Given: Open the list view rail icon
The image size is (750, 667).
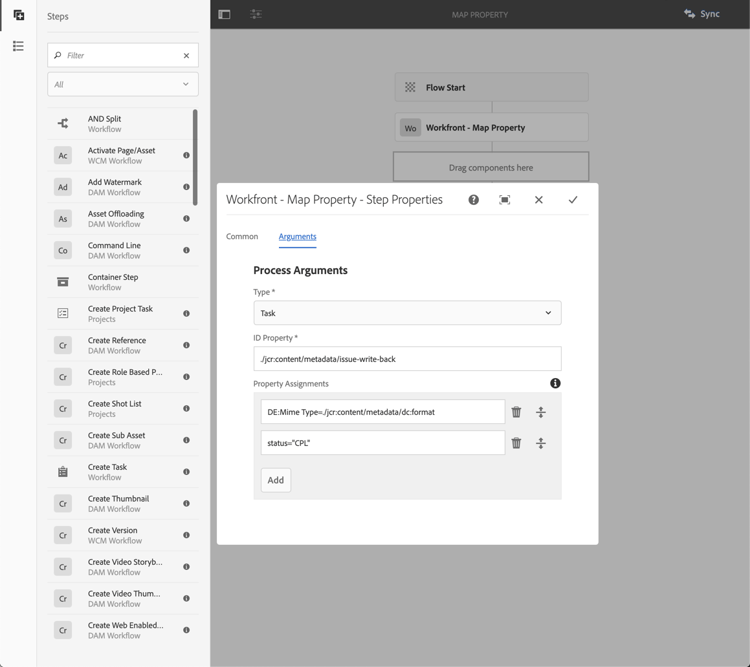Looking at the screenshot, I should pos(18,46).
